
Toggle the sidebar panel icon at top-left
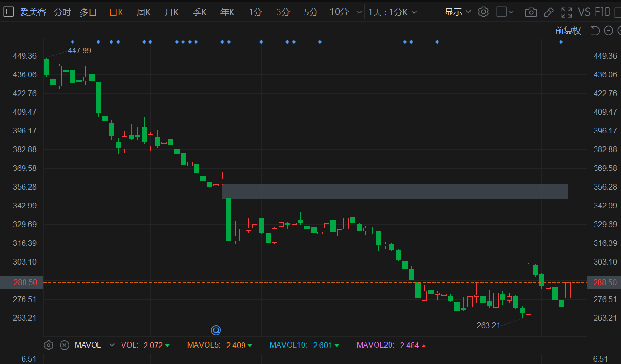point(8,12)
